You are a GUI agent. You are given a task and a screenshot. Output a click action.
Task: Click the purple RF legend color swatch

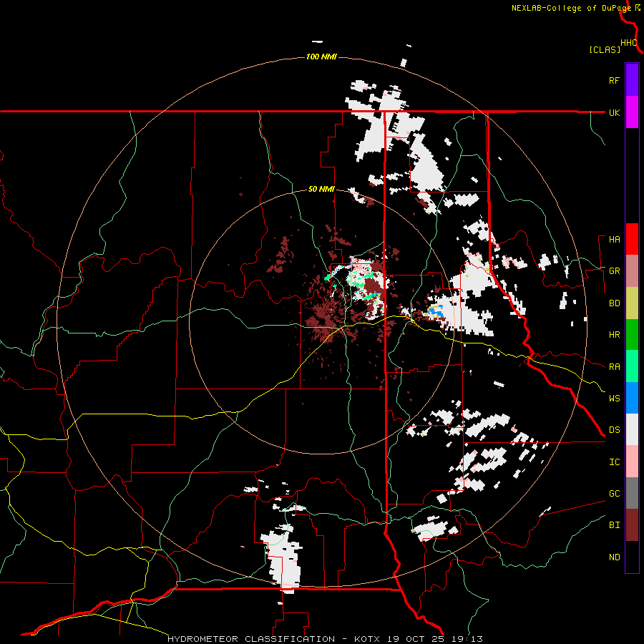632,80
